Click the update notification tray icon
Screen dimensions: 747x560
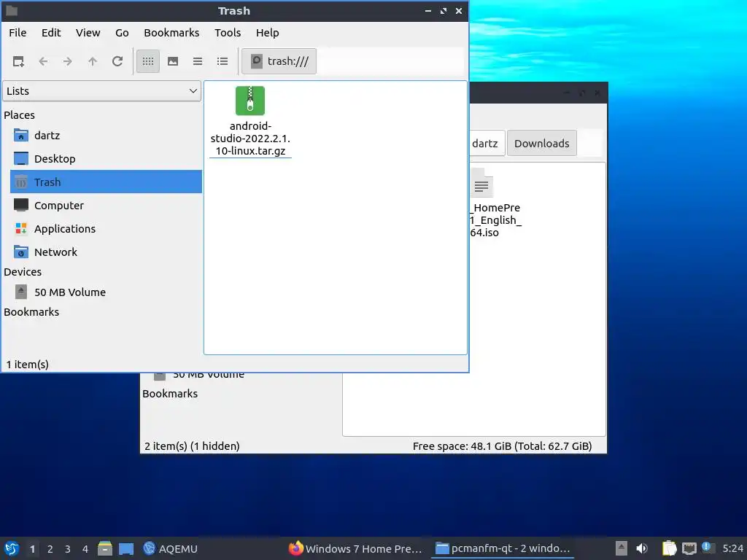[x=708, y=548]
